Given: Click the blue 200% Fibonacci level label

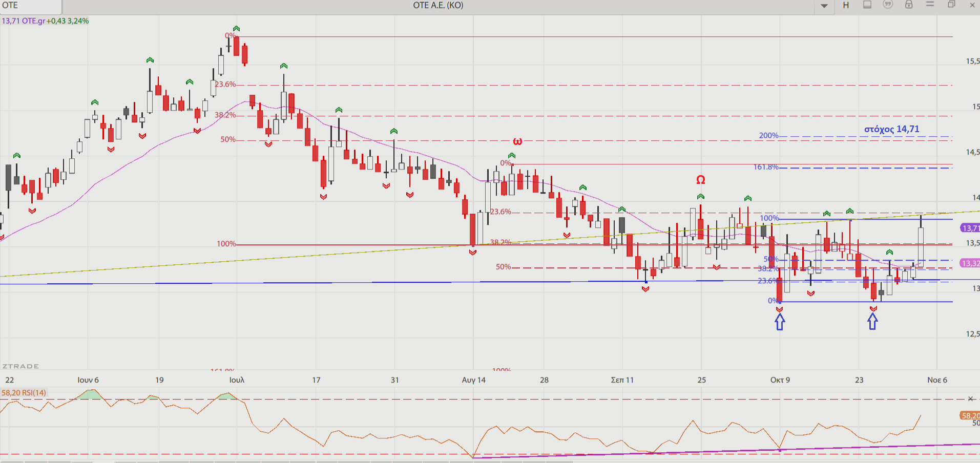Looking at the screenshot, I should coord(768,136).
